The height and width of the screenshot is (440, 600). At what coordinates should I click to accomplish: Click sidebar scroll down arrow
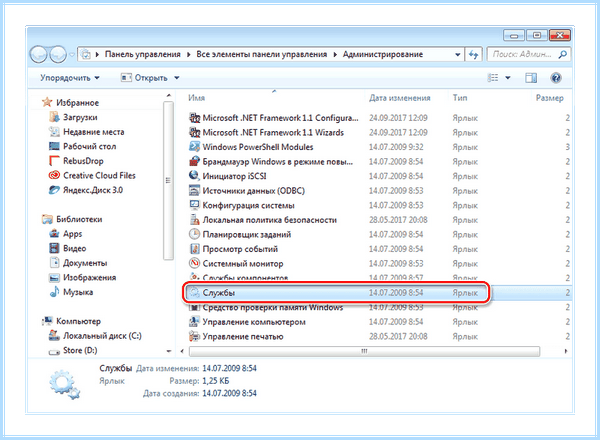[168, 351]
